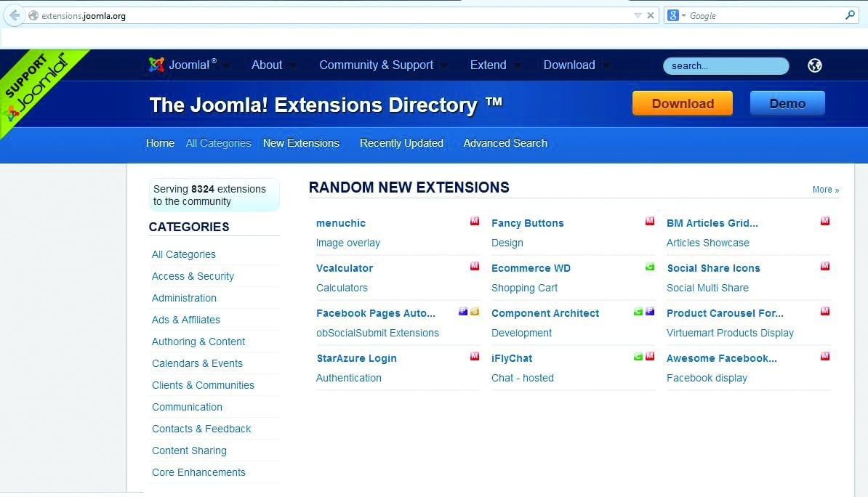Viewport: 868px width, 497px height.
Task: Expand the Download menu in top navigation
Action: [x=606, y=66]
